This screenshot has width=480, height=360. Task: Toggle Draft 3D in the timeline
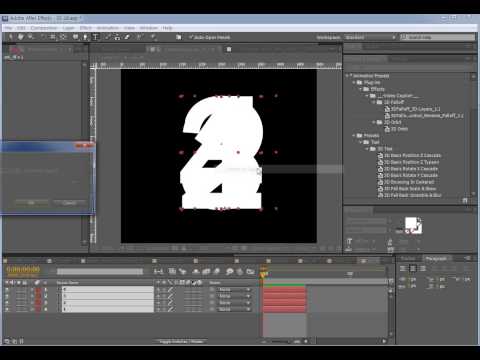pos(183,272)
